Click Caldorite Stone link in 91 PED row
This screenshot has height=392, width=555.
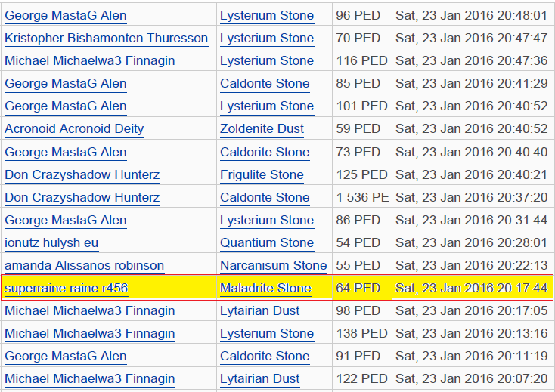[x=265, y=356]
